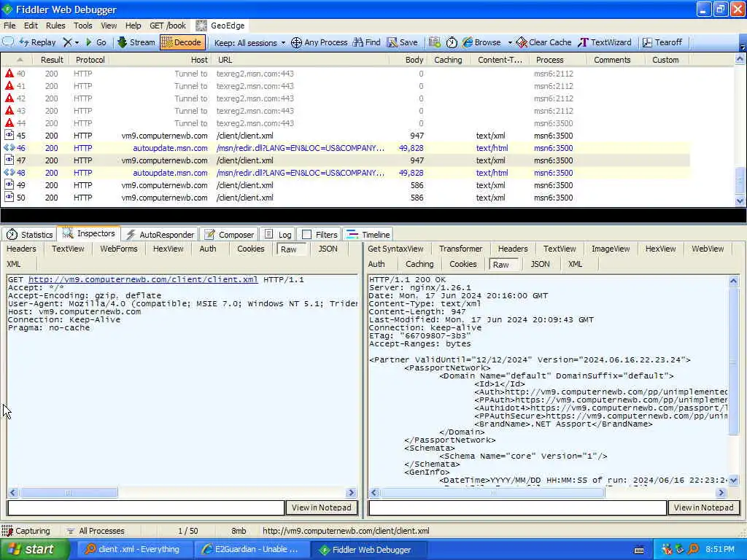This screenshot has width=747, height=560.
Task: Clear Cache from toolbar
Action: point(543,42)
